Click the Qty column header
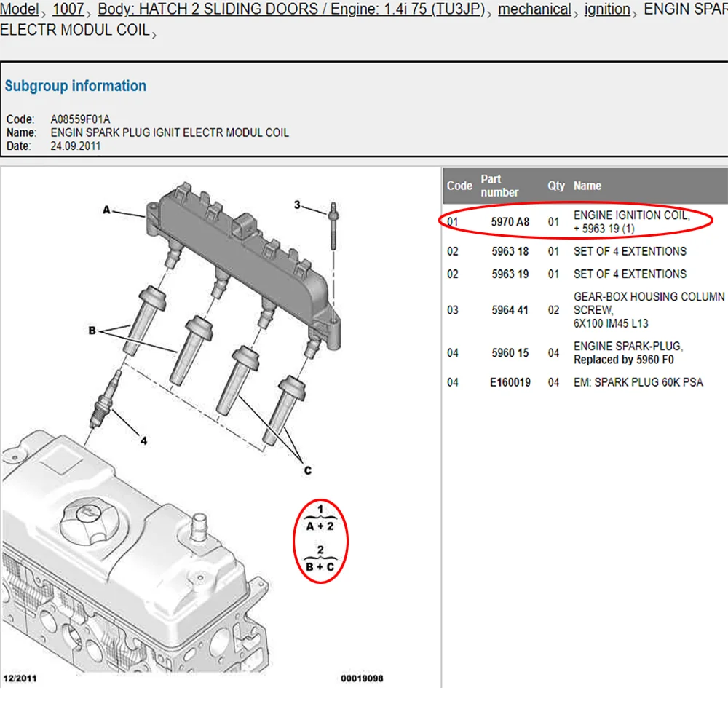This screenshot has width=728, height=728. (x=555, y=186)
